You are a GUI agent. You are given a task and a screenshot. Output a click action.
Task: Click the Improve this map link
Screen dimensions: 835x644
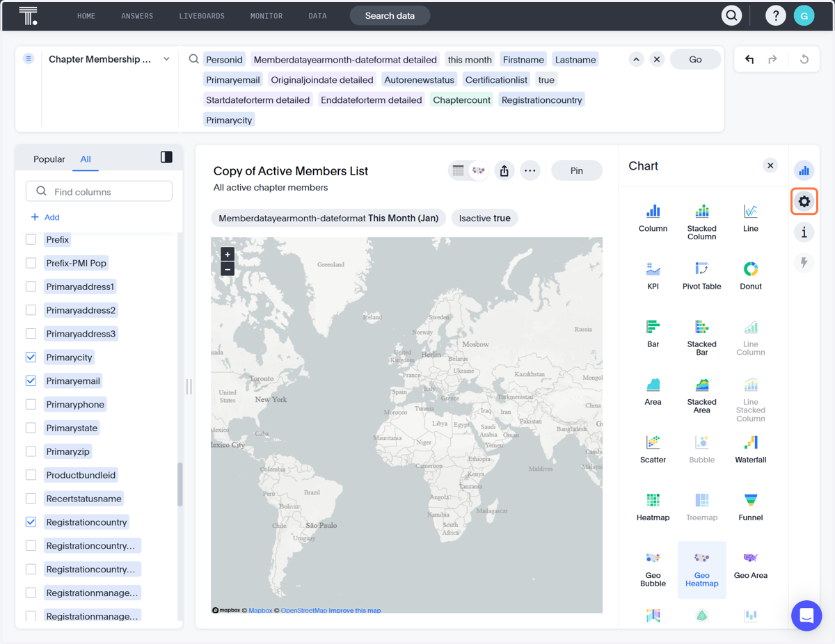click(x=355, y=611)
